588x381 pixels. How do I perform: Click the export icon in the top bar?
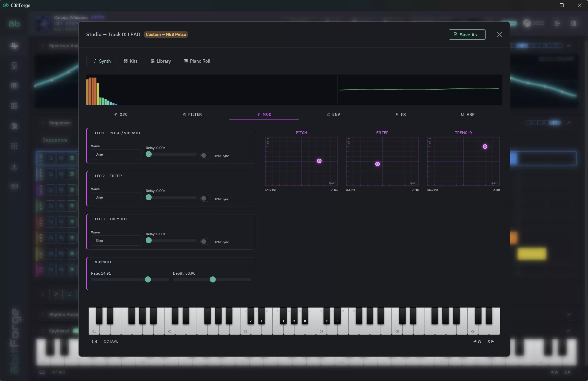coord(557,23)
